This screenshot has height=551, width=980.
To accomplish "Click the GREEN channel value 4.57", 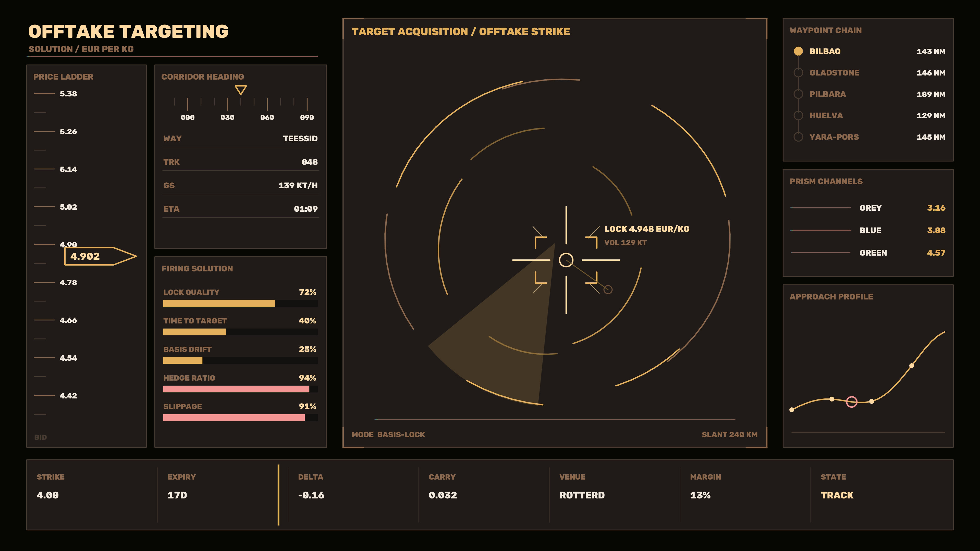I will [x=936, y=253].
